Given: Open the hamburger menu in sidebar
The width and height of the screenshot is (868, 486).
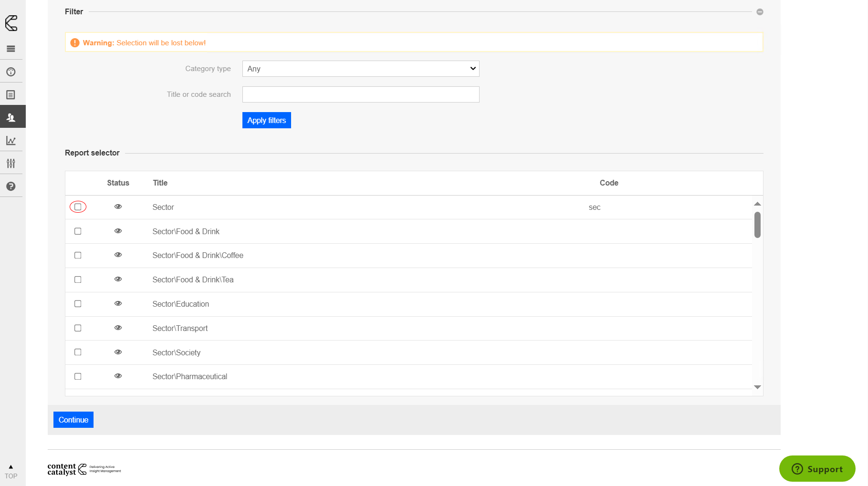Looking at the screenshot, I should [x=11, y=49].
